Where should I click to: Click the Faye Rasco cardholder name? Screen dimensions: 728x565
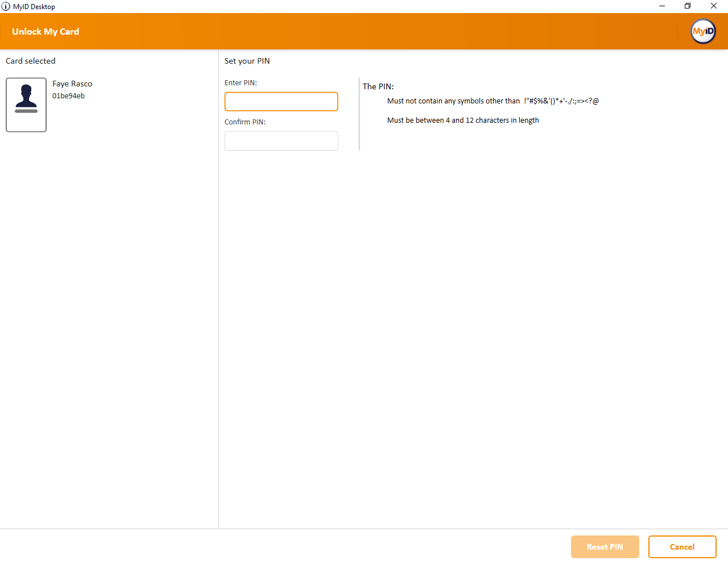pos(72,84)
